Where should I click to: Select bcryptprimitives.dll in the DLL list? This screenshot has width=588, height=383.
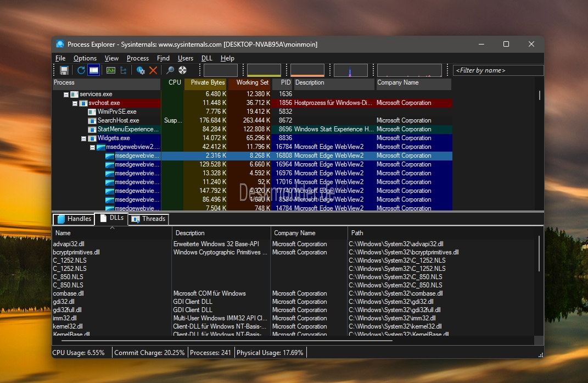(76, 252)
